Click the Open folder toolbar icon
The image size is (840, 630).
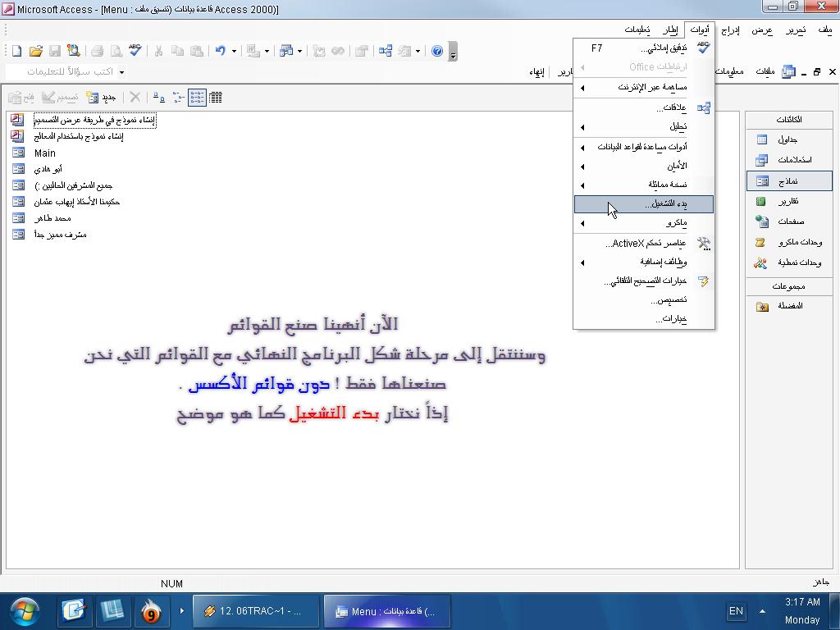pos(35,51)
